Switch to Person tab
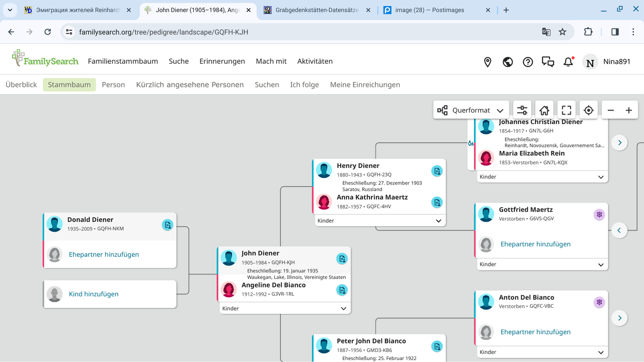The width and height of the screenshot is (644, 362). coord(113,84)
